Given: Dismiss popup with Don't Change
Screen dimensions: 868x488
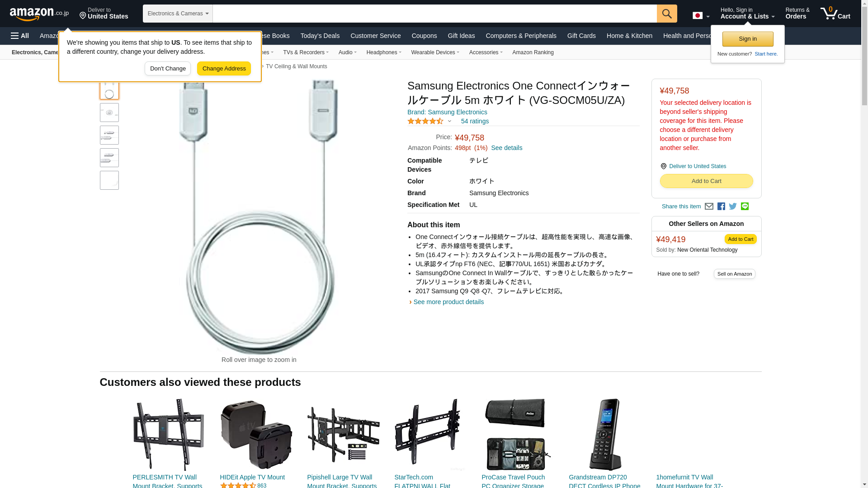Looking at the screenshot, I should click(168, 69).
